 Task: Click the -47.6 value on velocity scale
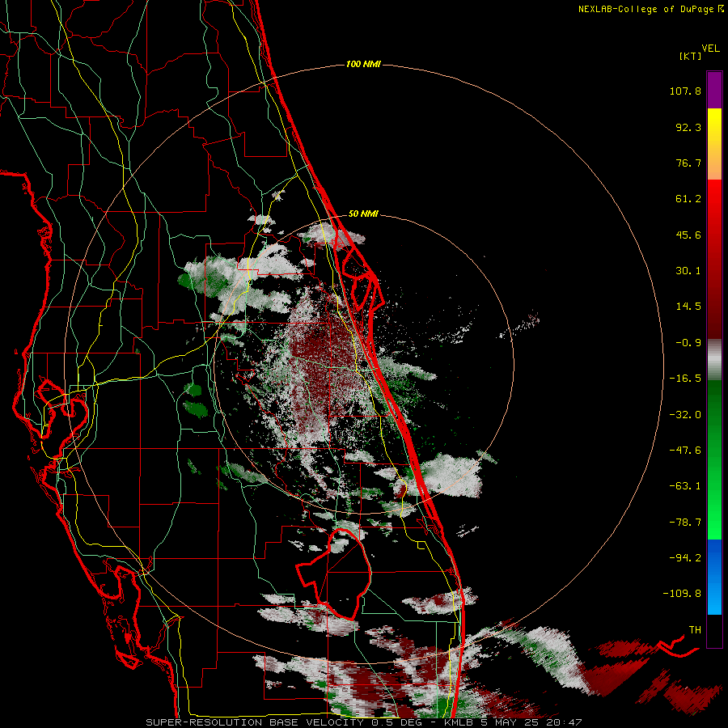685,451
